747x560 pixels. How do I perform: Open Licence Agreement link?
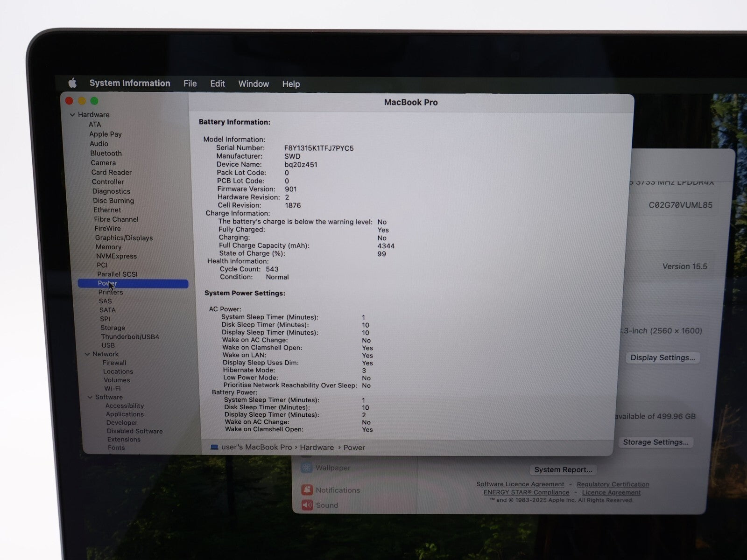611,492
